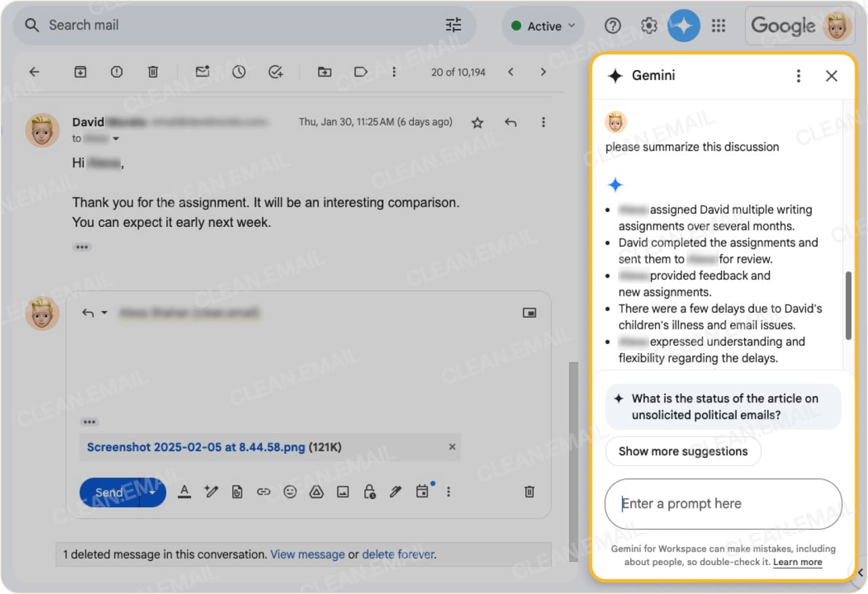Insert an emoji into the reply
This screenshot has height=594, width=868.
click(290, 491)
